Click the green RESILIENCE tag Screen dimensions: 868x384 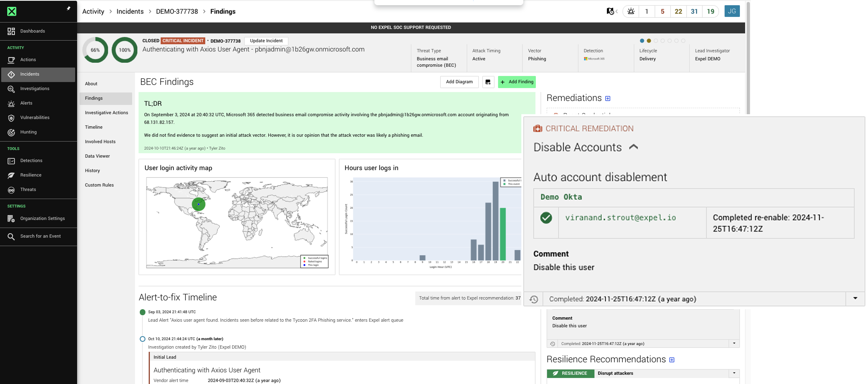(x=570, y=374)
